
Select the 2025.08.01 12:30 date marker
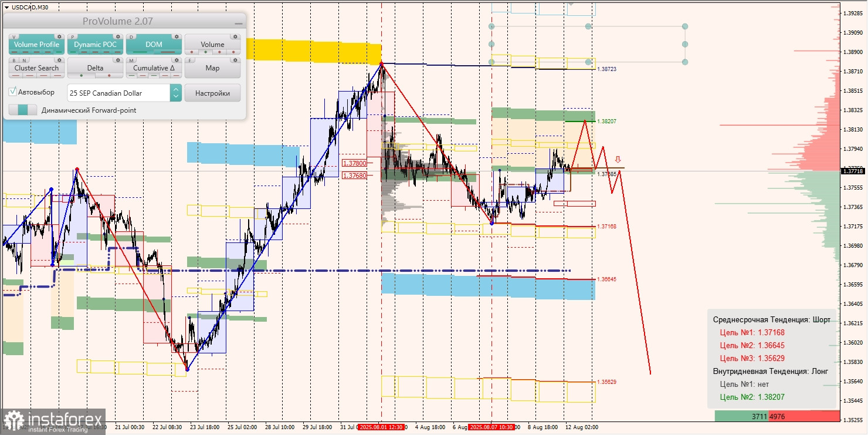[381, 427]
